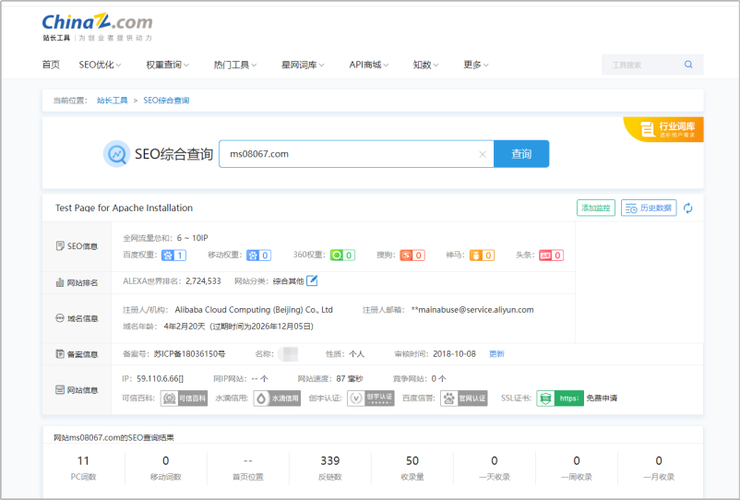Click the 收录量 value 50
The width and height of the screenshot is (740, 500).
tap(412, 461)
